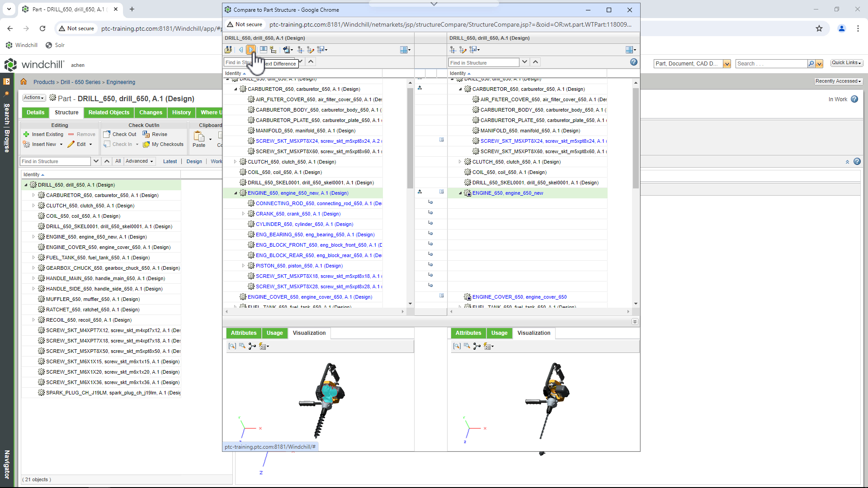868x488 pixels.
Task: Click zoom-window icon in right Visualization toolbar
Action: click(467, 346)
